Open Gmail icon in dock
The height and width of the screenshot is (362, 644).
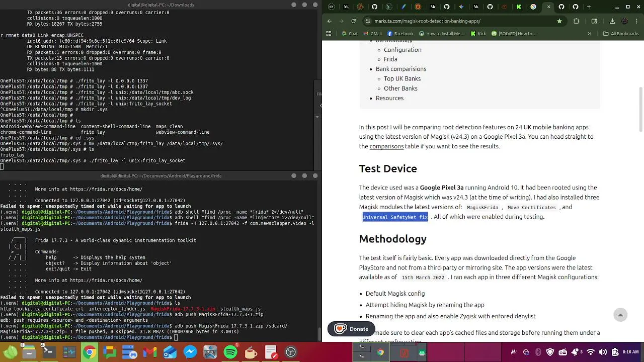pos(149,352)
